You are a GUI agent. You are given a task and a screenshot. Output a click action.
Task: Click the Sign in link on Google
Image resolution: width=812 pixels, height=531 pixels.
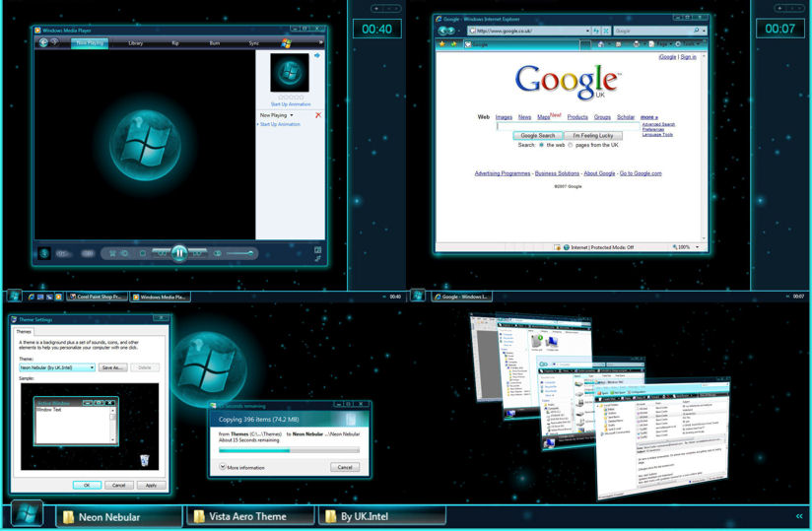(x=688, y=57)
